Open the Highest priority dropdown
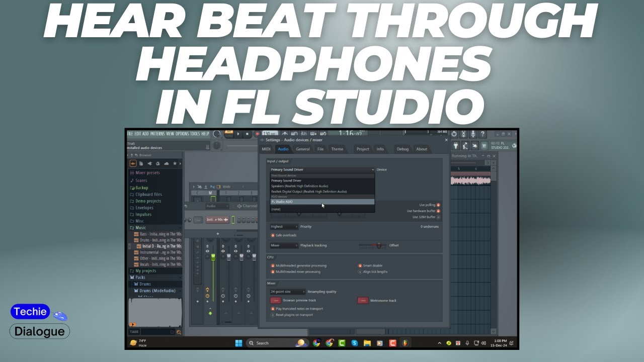The height and width of the screenshot is (362, 644). [283, 227]
